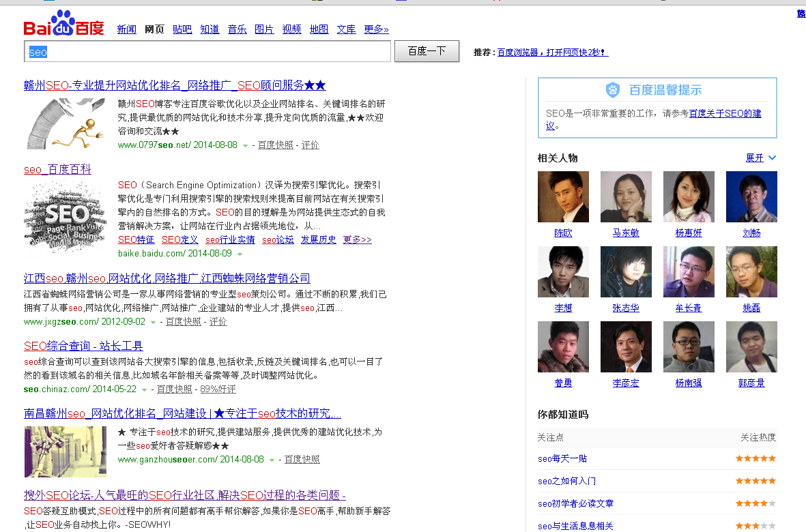Expand dropdown arrow next to www.jxgzseo.com
806x532 pixels.
[x=153, y=323]
